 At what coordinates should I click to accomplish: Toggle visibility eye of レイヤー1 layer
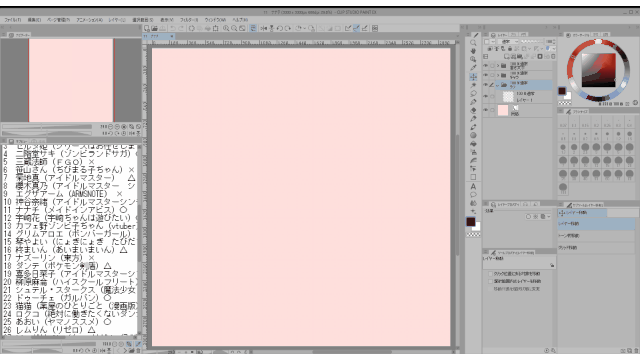pyautogui.click(x=486, y=96)
